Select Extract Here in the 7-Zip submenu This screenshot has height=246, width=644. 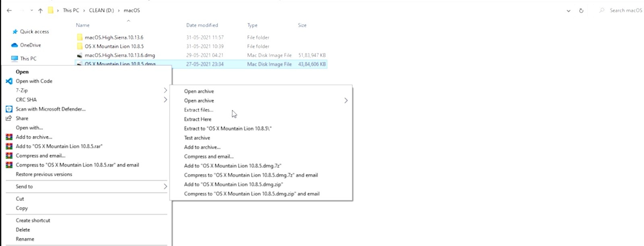198,119
